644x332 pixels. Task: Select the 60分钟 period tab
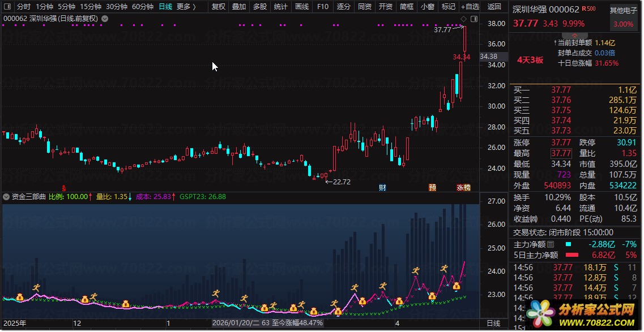142,7
